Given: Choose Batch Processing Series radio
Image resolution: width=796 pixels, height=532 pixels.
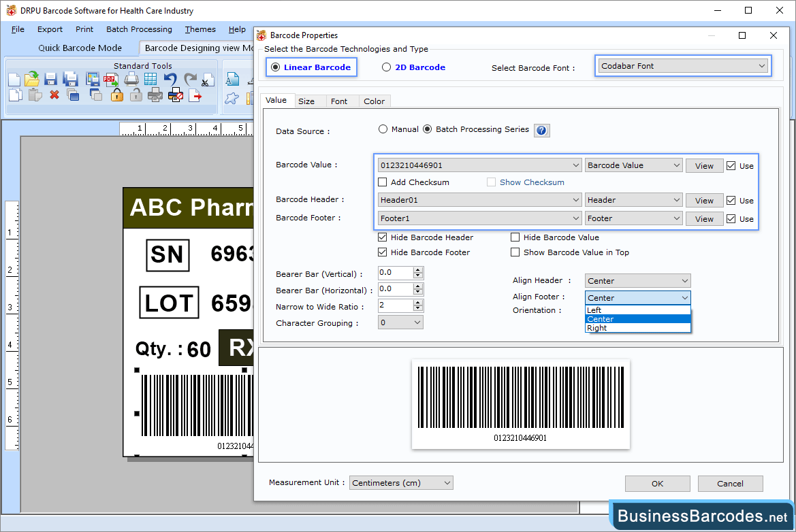Looking at the screenshot, I should [428, 129].
